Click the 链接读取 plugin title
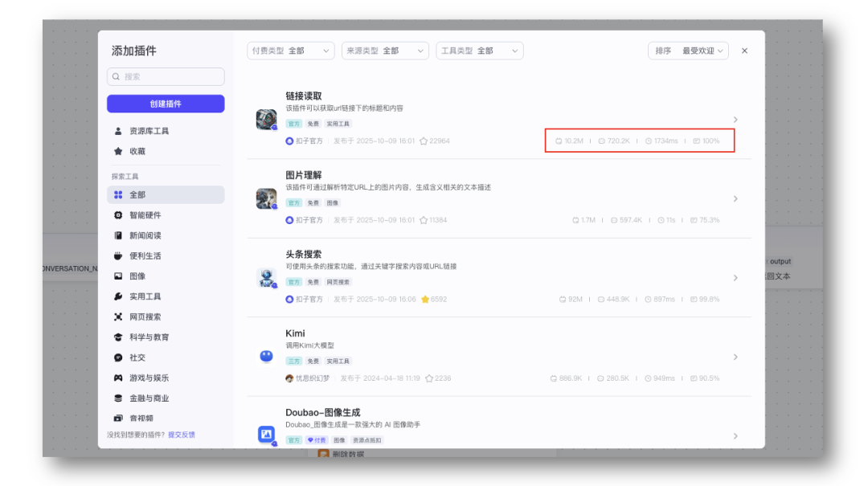Image resolution: width=868 pixels, height=486 pixels. pos(303,96)
